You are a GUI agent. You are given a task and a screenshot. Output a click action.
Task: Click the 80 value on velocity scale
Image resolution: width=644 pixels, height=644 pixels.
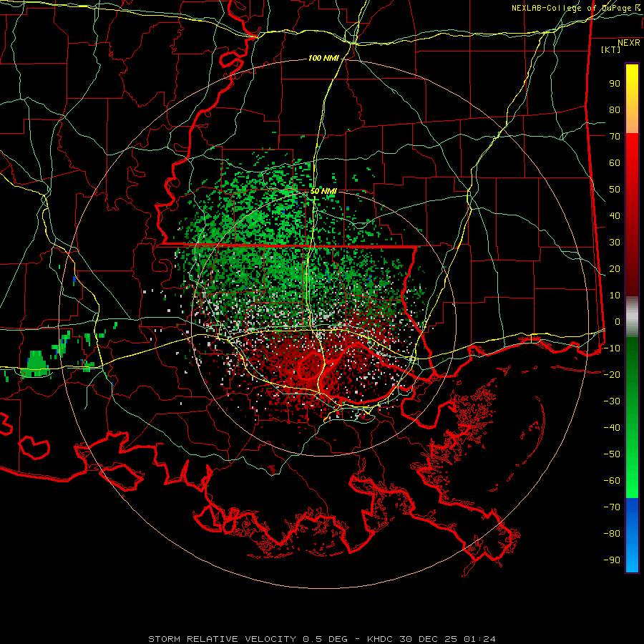click(x=615, y=110)
